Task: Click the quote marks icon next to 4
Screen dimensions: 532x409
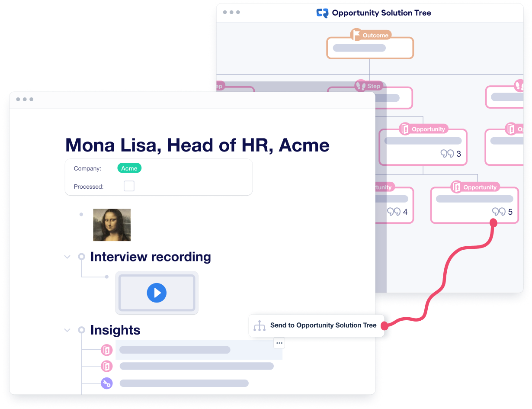Action: tap(394, 212)
